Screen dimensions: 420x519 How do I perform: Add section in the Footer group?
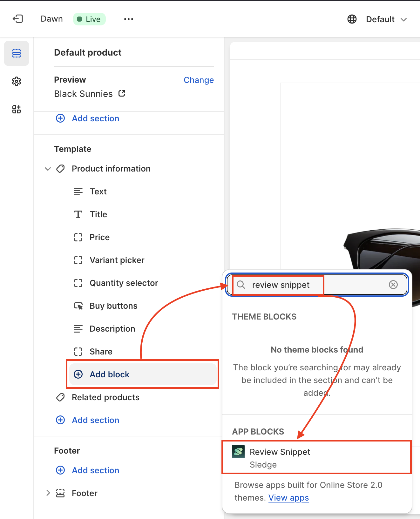pyautogui.click(x=95, y=470)
